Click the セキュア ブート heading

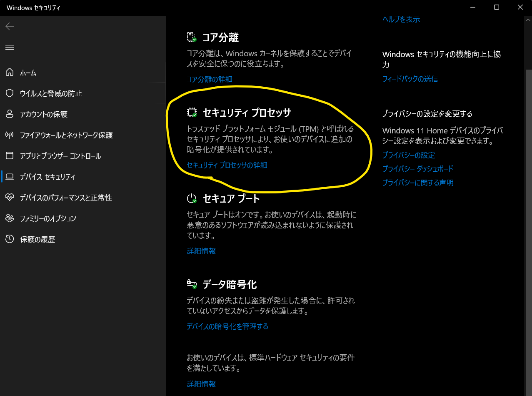[231, 198]
